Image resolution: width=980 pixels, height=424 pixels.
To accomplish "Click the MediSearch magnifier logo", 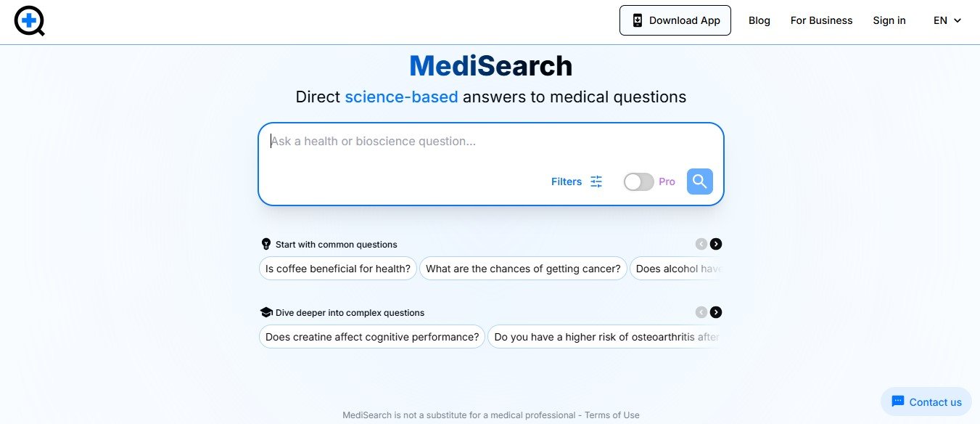I will tap(29, 21).
